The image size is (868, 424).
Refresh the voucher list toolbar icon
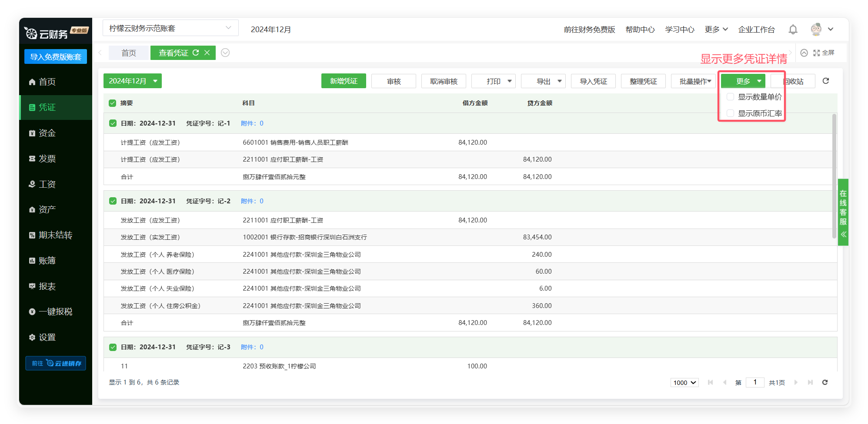pyautogui.click(x=826, y=81)
